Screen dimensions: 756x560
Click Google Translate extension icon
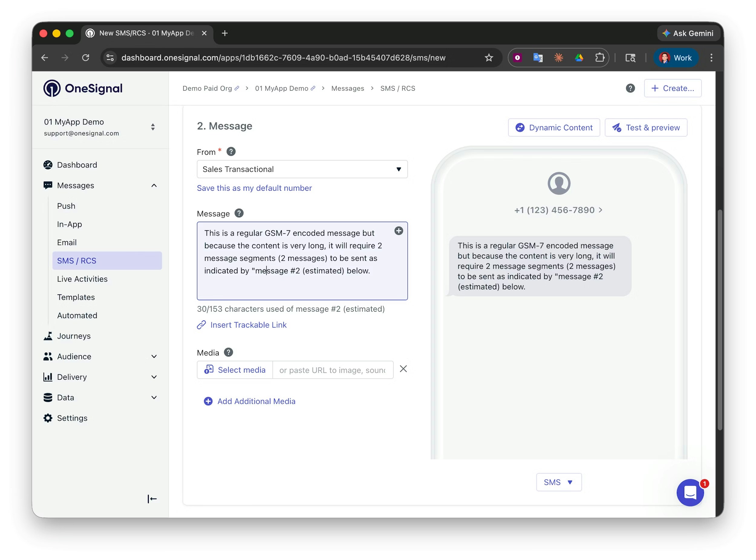538,58
